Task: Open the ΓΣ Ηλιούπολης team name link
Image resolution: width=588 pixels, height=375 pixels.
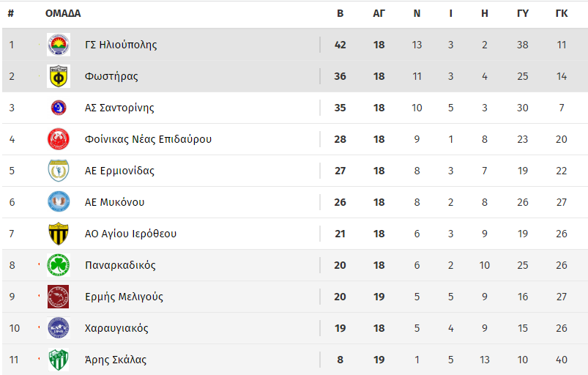Action: 121,45
